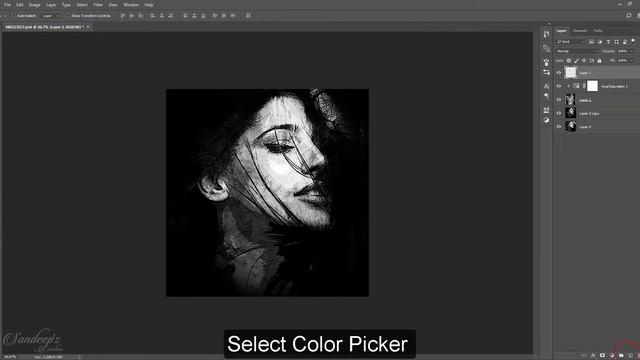Click Distribute top edges icon
640x360 pixels.
(x=185, y=16)
